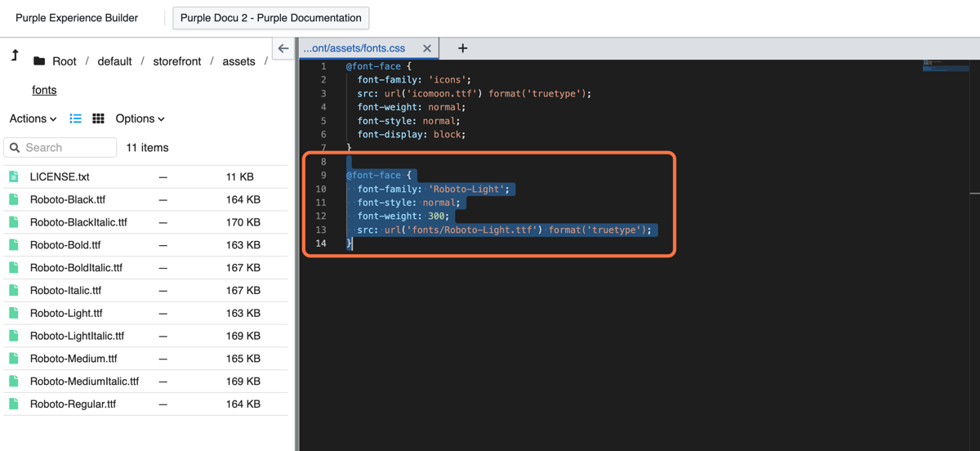
Task: Select the Roboto-Bold.ttf file name
Action: (x=65, y=245)
